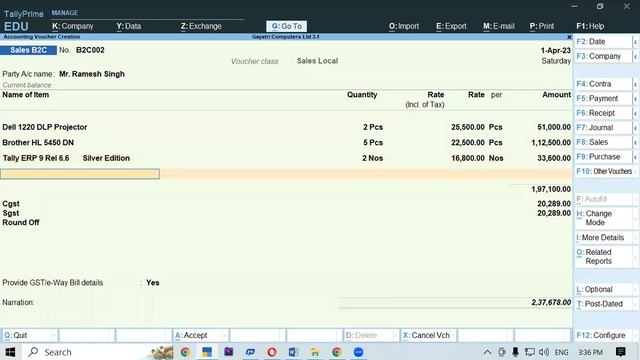Switch to F6: Receipt voucher
The width and height of the screenshot is (640, 360).
point(603,113)
